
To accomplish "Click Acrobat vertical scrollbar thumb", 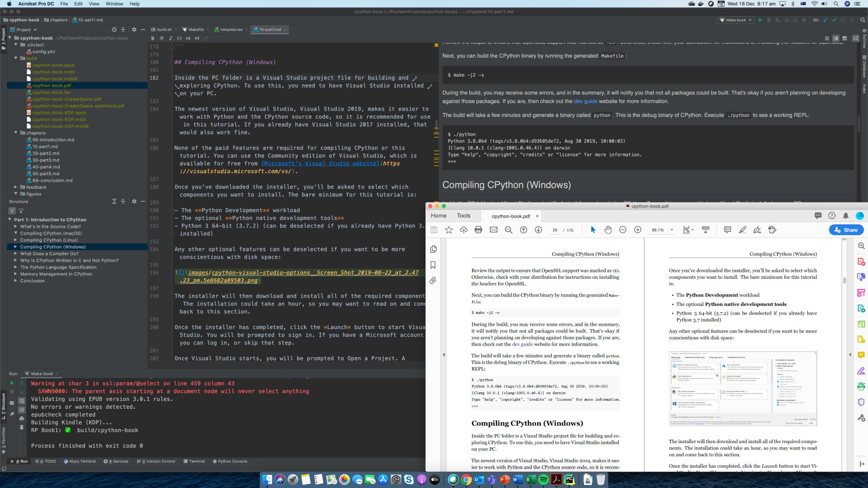I will [x=844, y=280].
